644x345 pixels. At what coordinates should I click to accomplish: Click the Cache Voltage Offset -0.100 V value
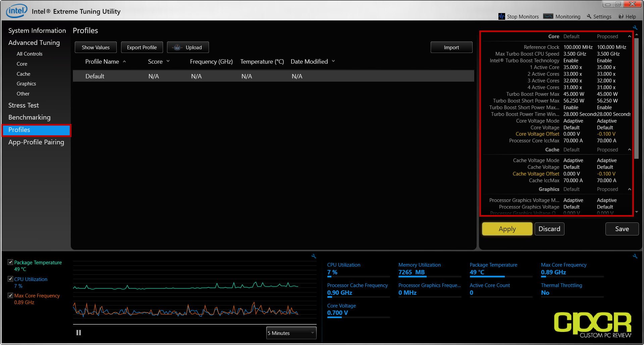(x=606, y=174)
